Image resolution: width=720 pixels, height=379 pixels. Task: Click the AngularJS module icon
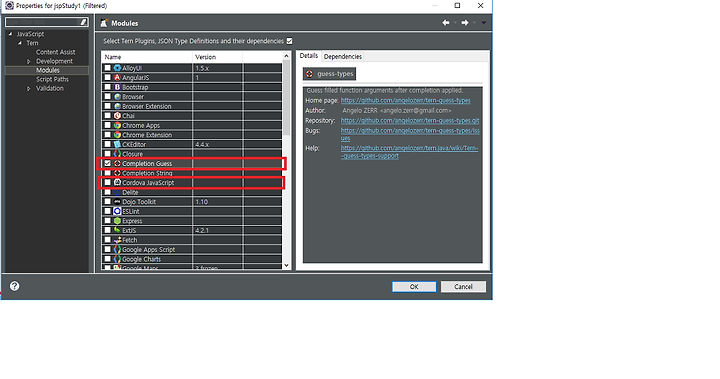117,78
